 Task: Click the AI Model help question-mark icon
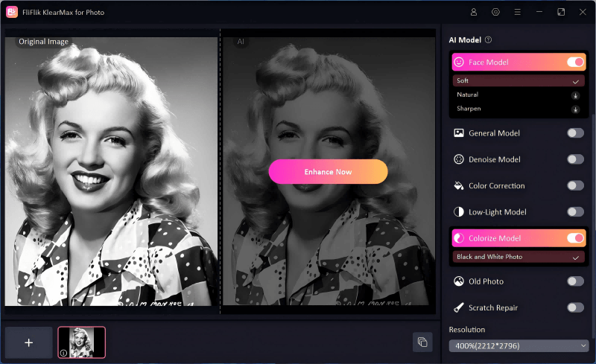[x=488, y=40]
